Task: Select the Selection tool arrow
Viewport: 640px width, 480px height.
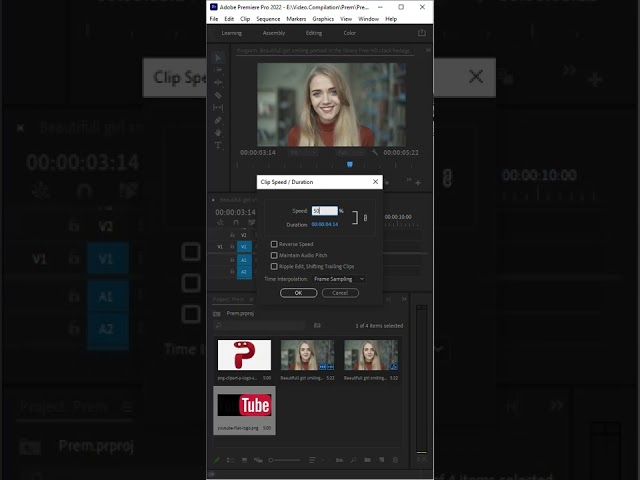Action: coord(218,58)
